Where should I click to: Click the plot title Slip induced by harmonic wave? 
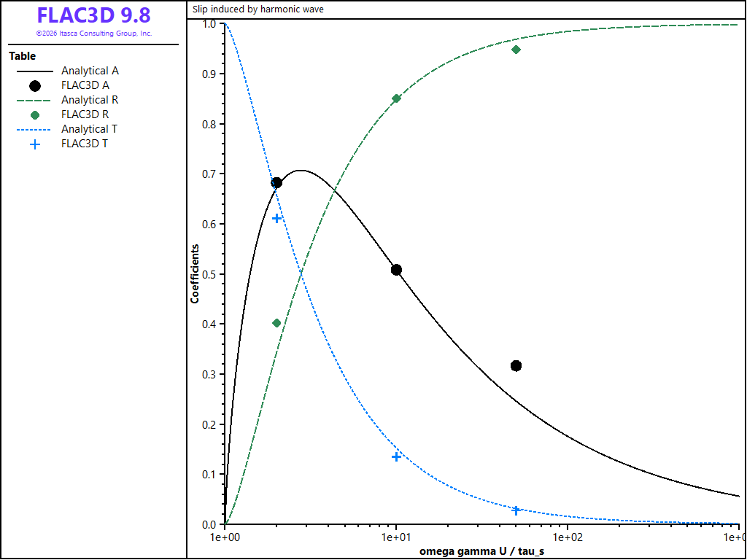pyautogui.click(x=258, y=9)
